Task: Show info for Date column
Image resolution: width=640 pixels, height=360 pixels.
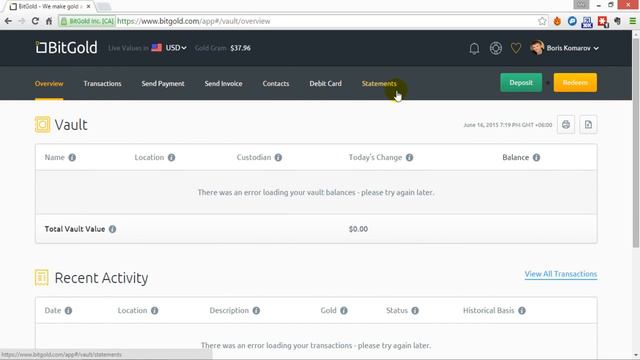Action: click(x=68, y=311)
